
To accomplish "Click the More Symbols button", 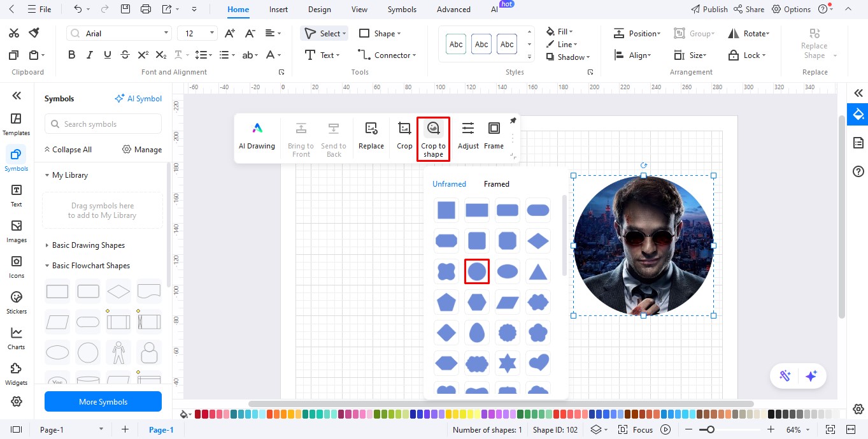I will tap(103, 402).
